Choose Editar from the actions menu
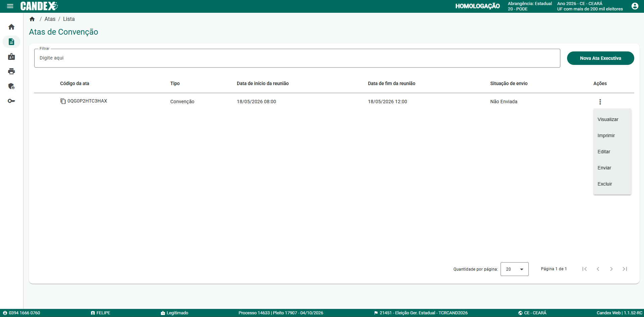 [612, 152]
